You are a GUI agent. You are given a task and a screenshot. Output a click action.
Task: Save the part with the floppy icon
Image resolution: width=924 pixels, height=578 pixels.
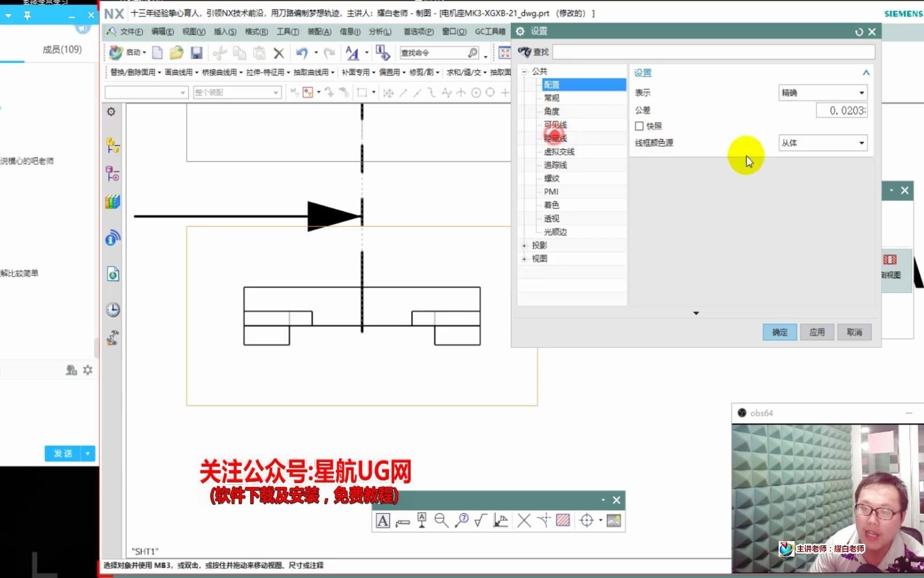point(196,52)
